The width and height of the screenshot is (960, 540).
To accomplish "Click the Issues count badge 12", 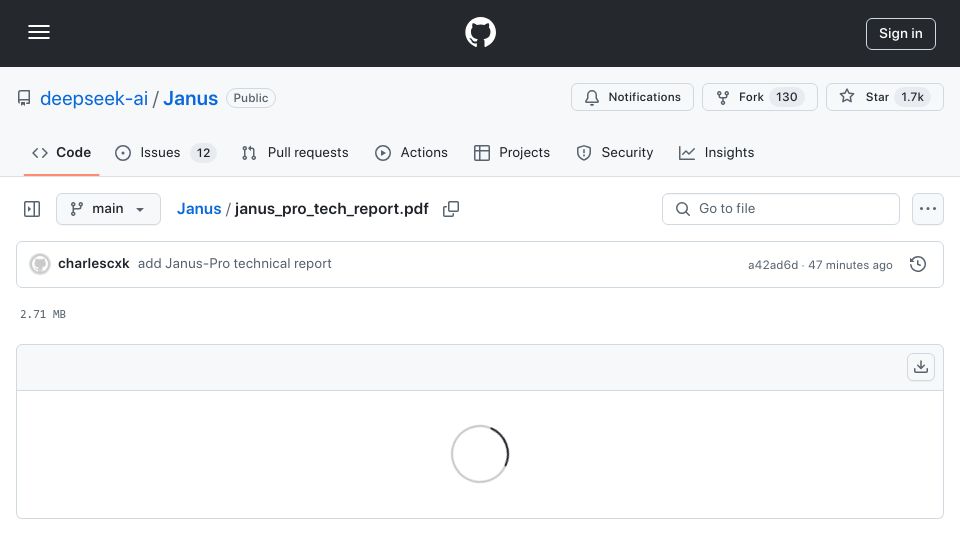I will point(203,152).
